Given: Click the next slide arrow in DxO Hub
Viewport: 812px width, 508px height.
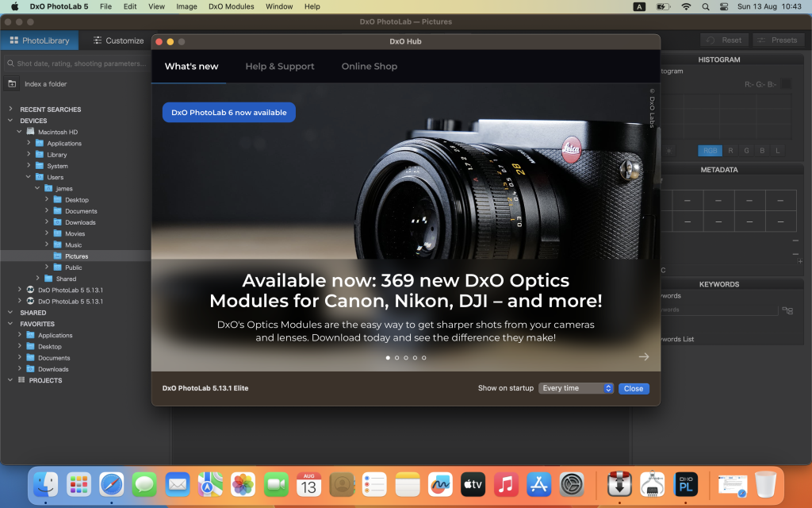Looking at the screenshot, I should (x=644, y=356).
